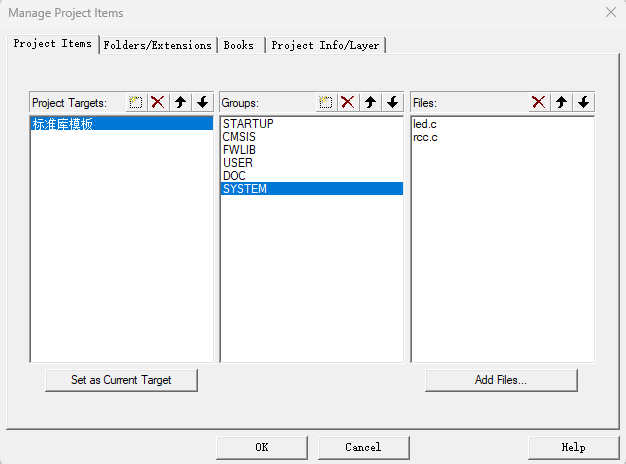Click the Cancel button
This screenshot has height=464, width=626.
pos(364,448)
